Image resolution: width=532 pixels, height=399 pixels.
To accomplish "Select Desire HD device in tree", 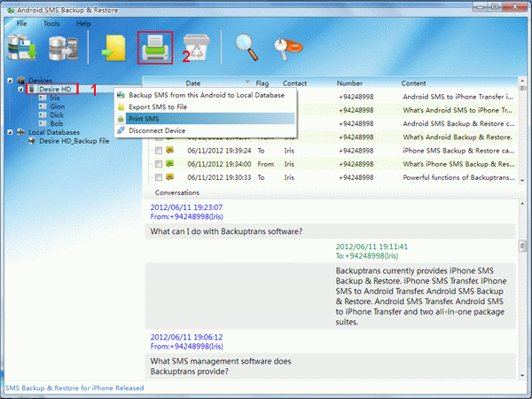I will point(55,90).
